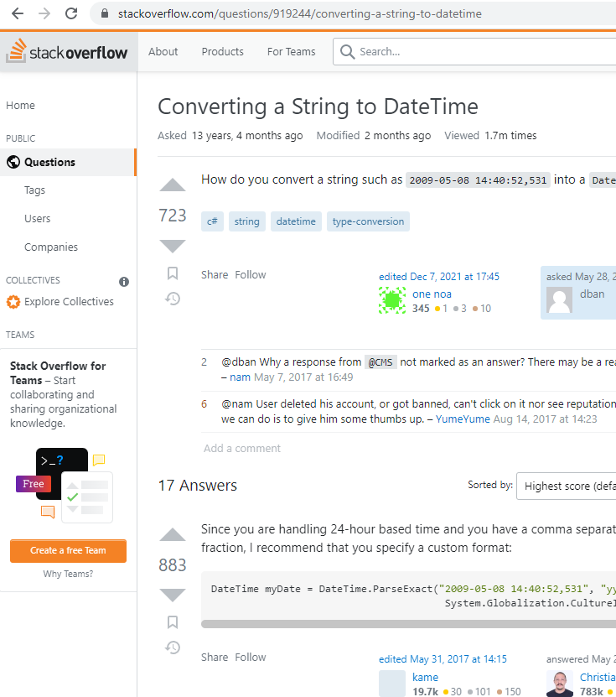The image size is (616, 697).
Task: Downvote the question with 723 votes
Action: click(173, 246)
